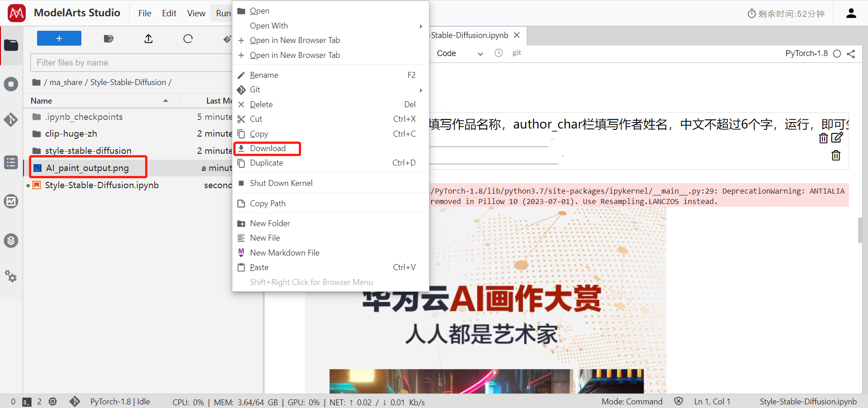The image size is (868, 408).
Task: Open the table of contents panel
Action: click(x=11, y=162)
